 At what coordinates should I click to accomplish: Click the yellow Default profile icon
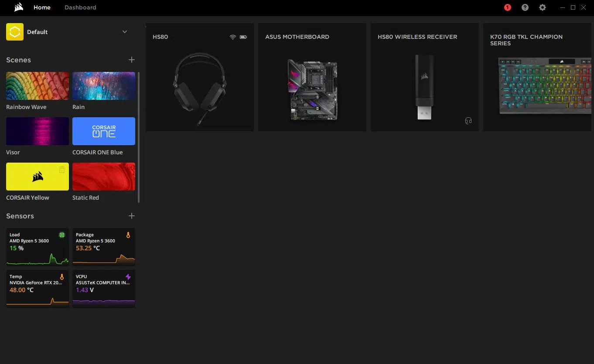(15, 32)
